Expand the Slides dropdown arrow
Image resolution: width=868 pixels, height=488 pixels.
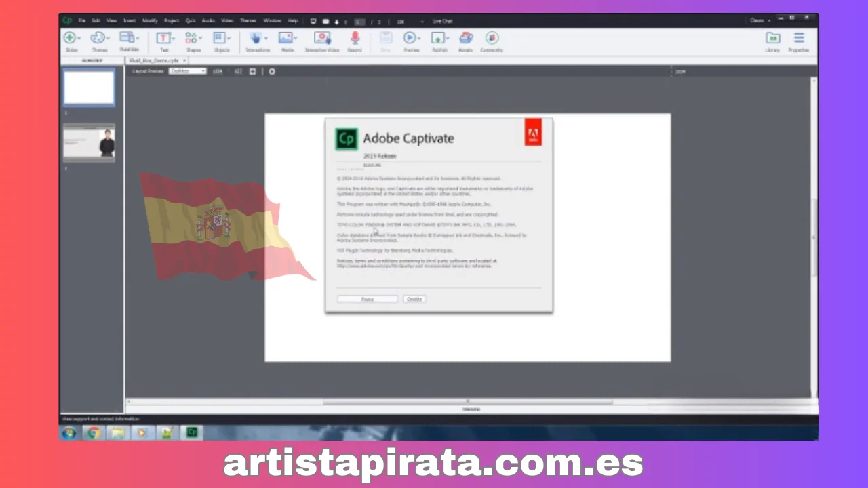point(80,39)
